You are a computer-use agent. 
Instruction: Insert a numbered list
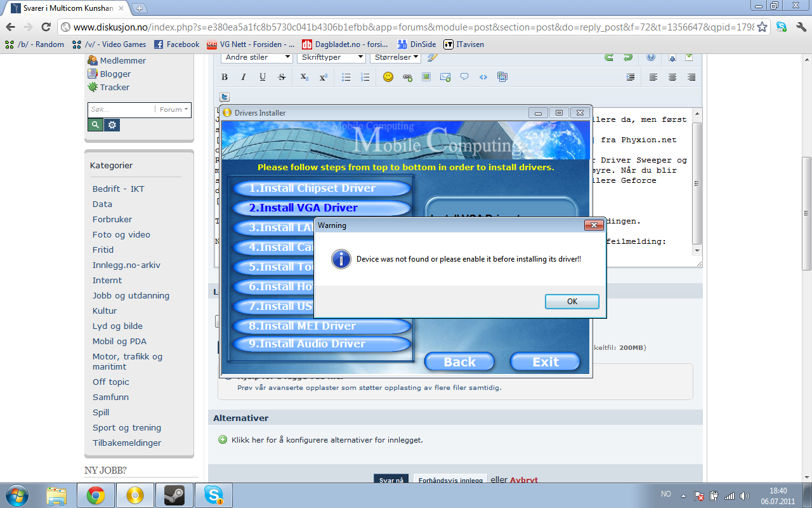pos(365,77)
